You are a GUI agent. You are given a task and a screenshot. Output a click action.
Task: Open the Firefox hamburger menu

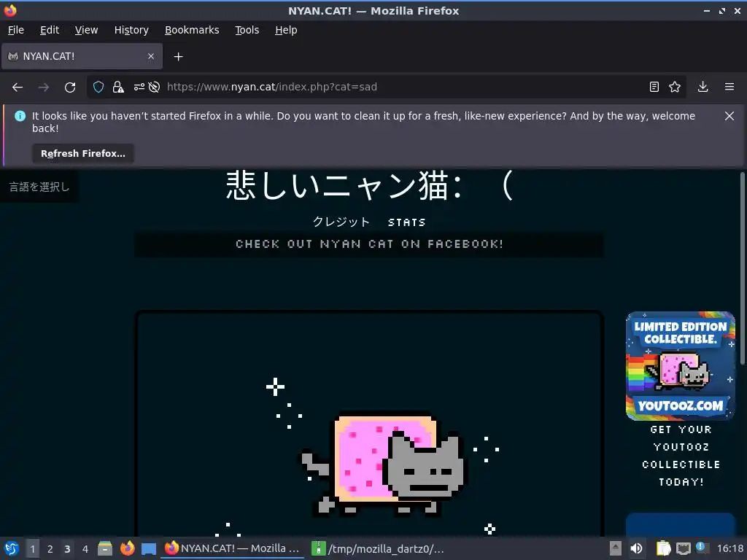coord(729,87)
